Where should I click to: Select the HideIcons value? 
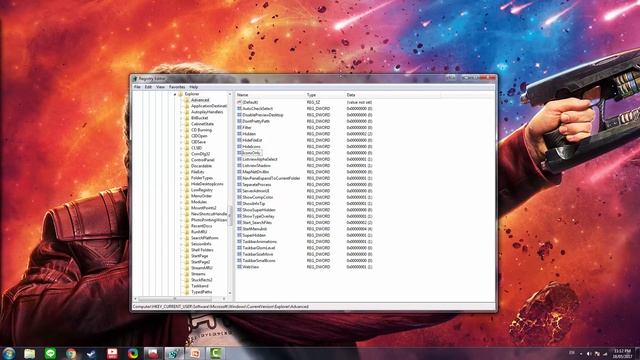pyautogui.click(x=251, y=147)
